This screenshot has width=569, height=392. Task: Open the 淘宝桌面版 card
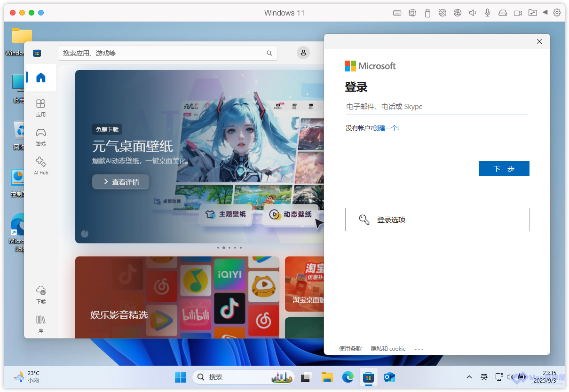tap(304, 284)
